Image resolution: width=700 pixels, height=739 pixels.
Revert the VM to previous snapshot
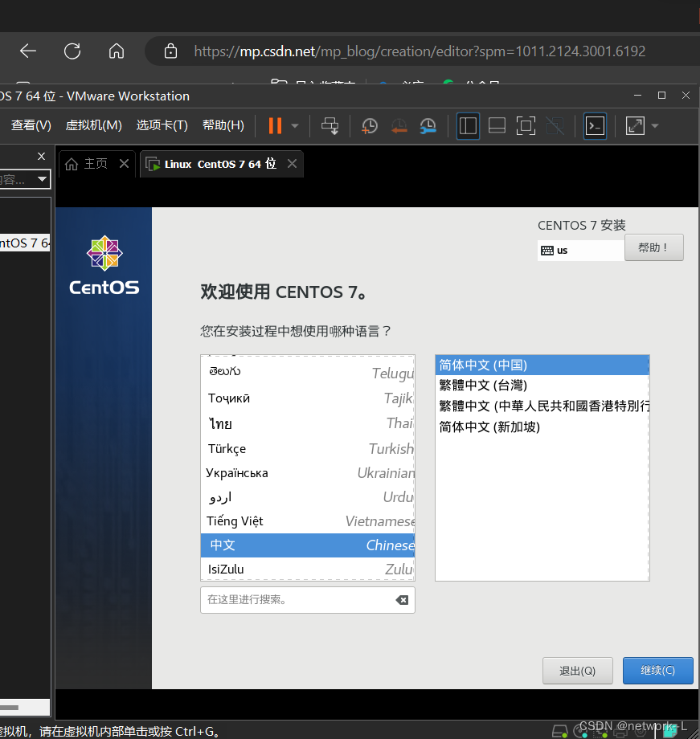coord(399,126)
